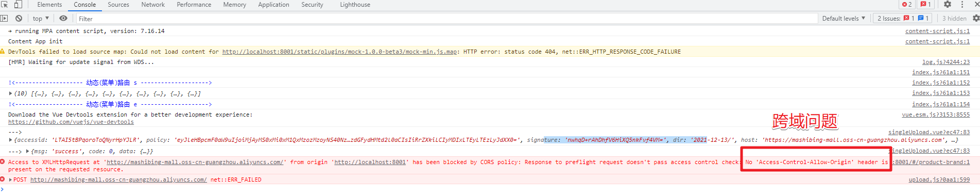Click the console prompt chevron at bottom

coord(3,189)
